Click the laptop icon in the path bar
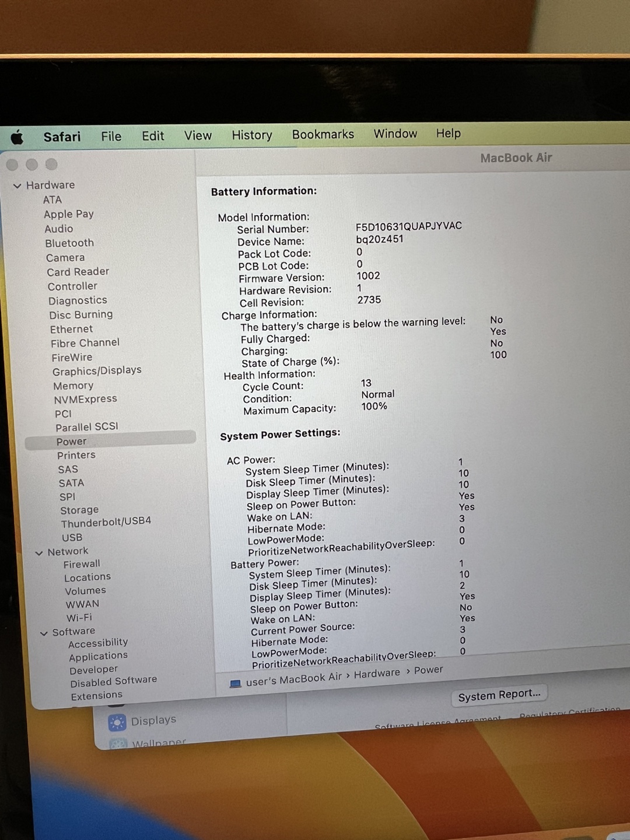Image resolution: width=630 pixels, height=840 pixels. [235, 684]
